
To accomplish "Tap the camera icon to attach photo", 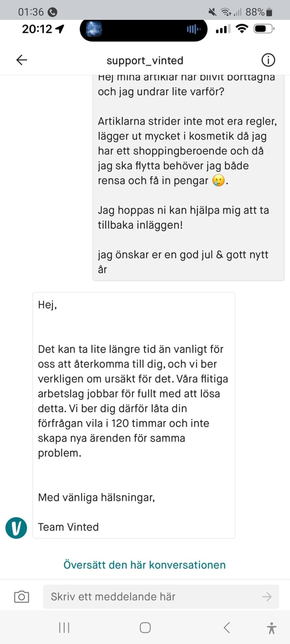I will [x=21, y=597].
